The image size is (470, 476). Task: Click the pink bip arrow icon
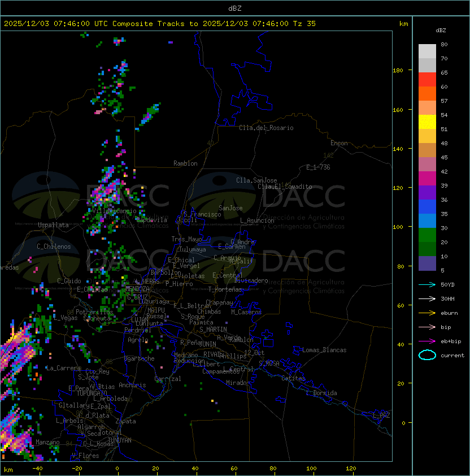(x=427, y=327)
